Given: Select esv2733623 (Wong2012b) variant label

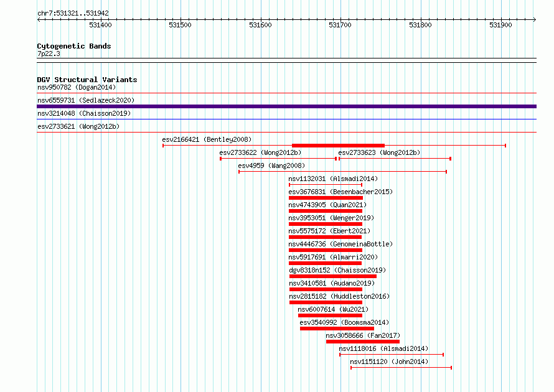Looking at the screenshot, I should point(379,152).
